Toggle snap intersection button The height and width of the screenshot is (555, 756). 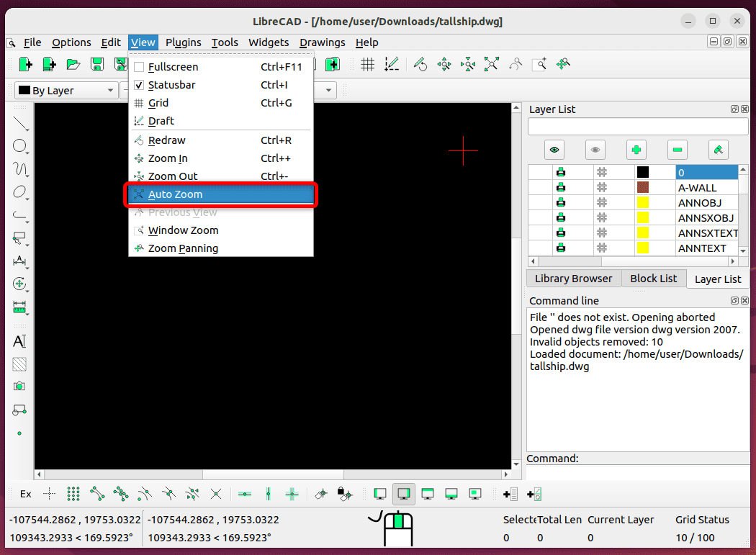[216, 494]
